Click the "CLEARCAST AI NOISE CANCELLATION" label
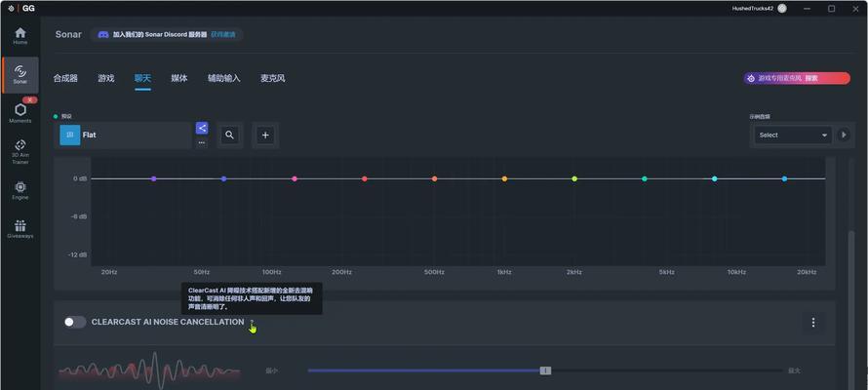 (168, 322)
